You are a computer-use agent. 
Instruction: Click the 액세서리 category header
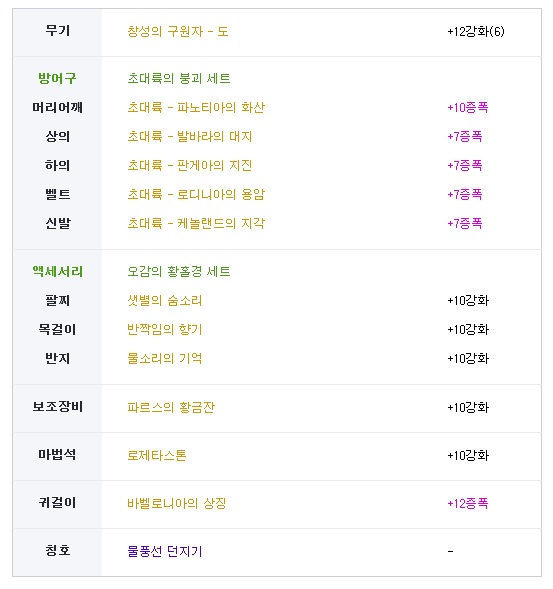click(57, 271)
